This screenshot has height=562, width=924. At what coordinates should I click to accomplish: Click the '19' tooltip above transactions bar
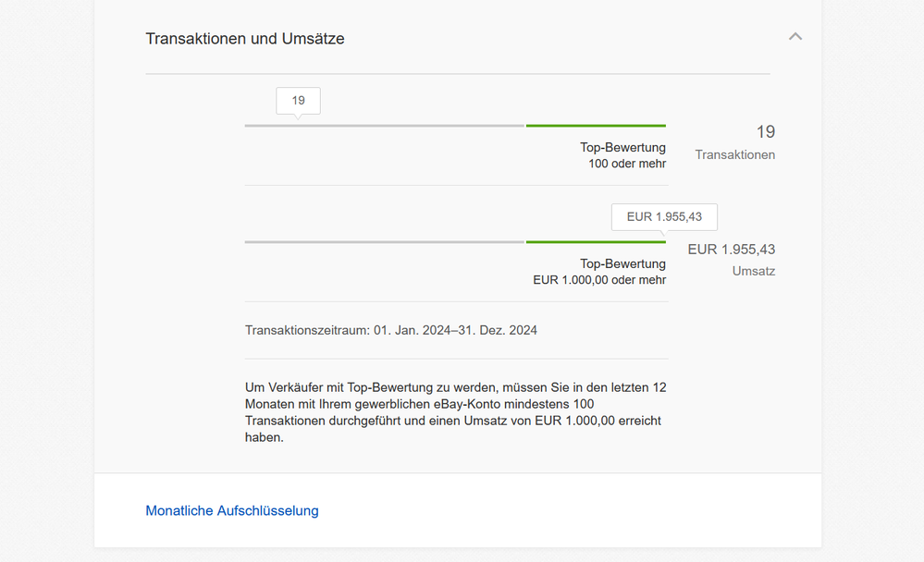coord(298,101)
